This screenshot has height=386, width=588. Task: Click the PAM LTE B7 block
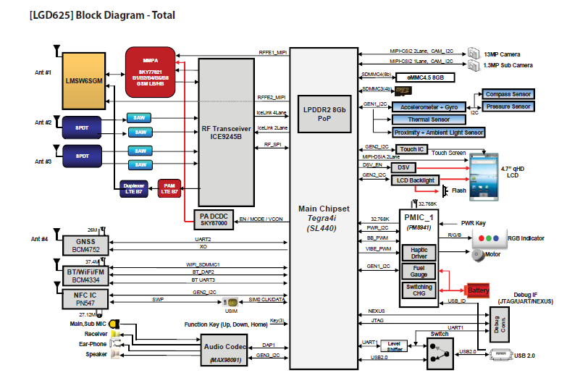169,189
